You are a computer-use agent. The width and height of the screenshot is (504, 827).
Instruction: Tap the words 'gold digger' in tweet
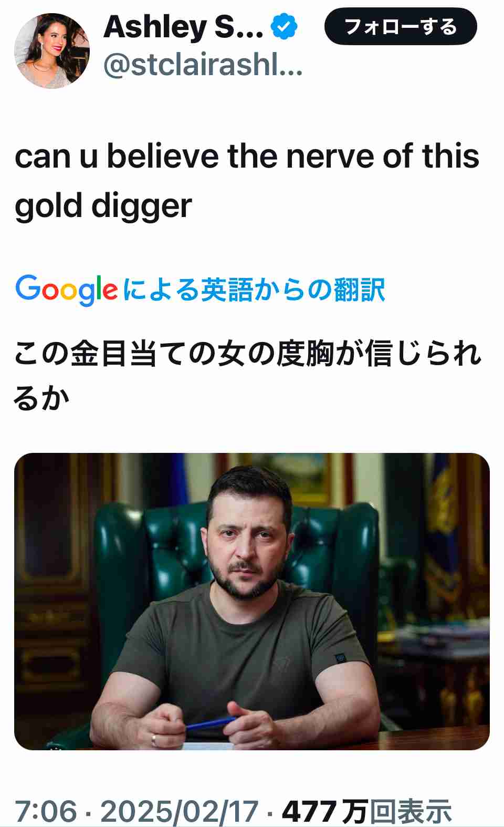coord(103,206)
